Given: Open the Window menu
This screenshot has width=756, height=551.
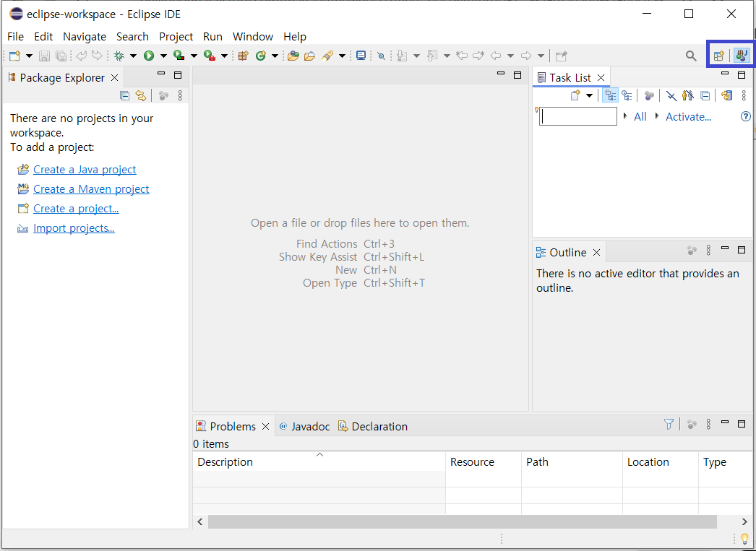Looking at the screenshot, I should point(253,37).
